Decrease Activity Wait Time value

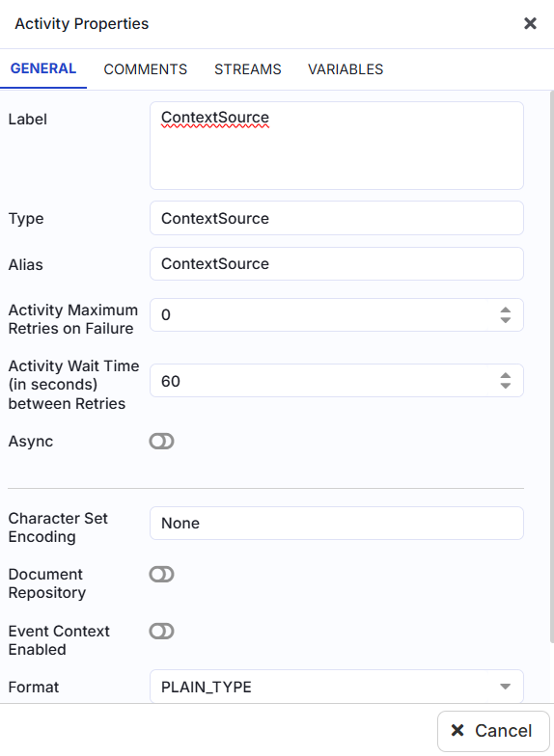506,386
